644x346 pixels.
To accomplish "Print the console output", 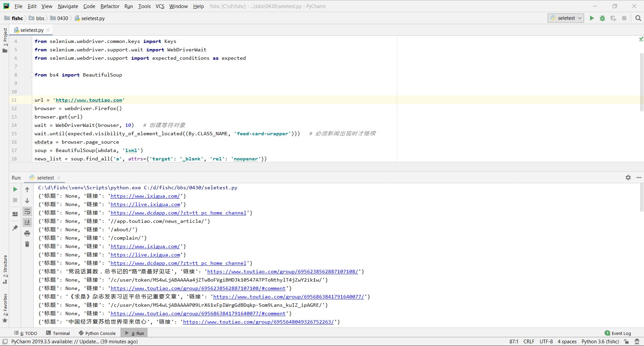I will (x=27, y=233).
